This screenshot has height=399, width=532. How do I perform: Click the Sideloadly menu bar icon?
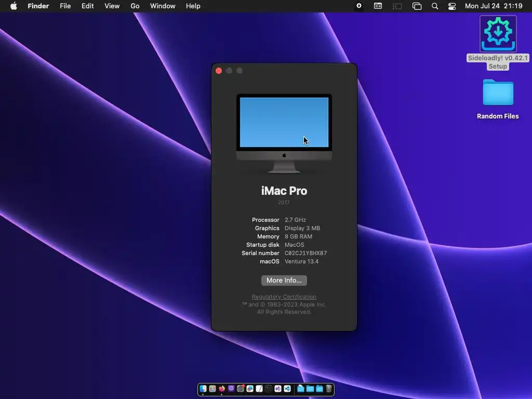358,6
